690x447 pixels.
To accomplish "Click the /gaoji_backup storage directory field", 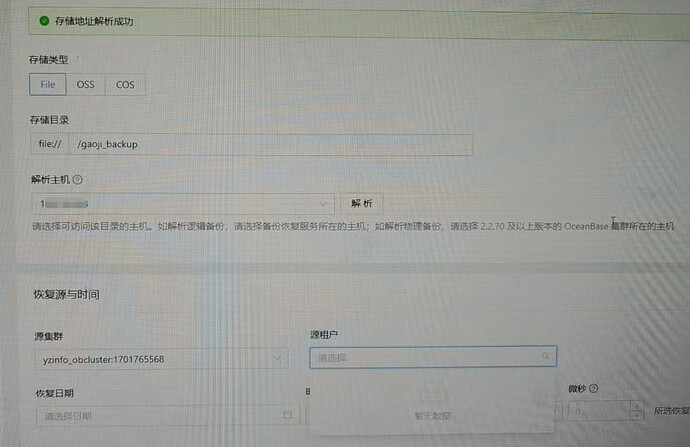I will (271, 144).
